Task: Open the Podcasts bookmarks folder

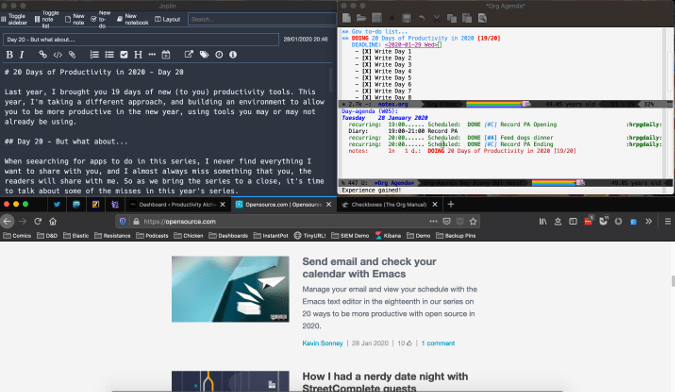Action: coord(152,235)
